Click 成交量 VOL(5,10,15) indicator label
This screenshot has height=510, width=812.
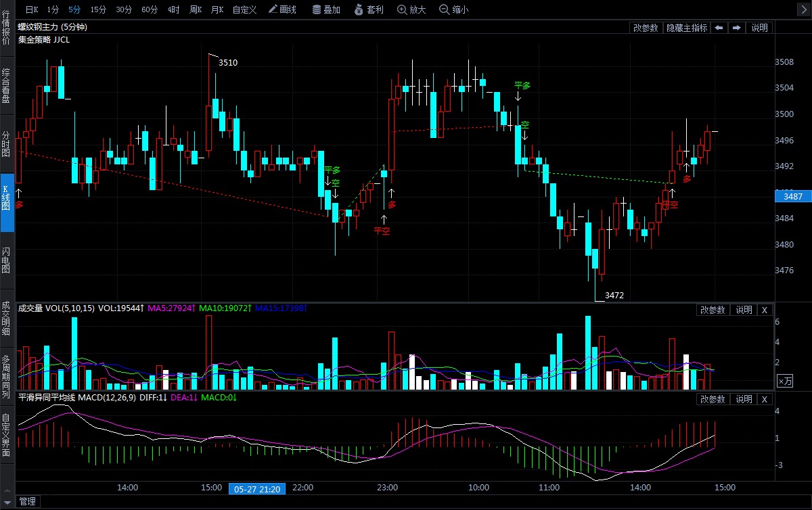(x=56, y=308)
